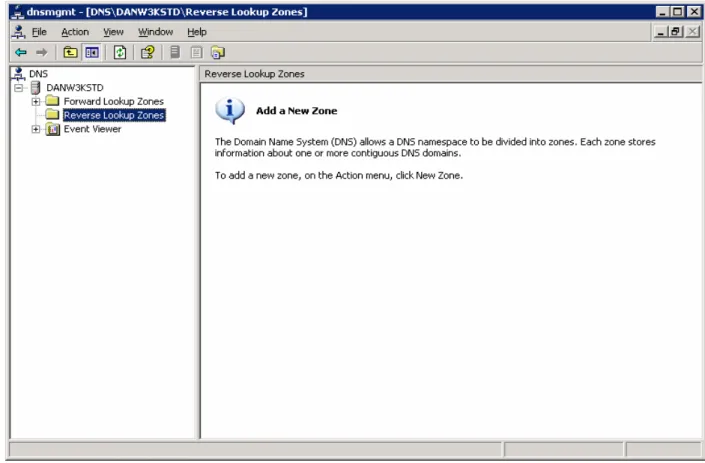Click the Back arrow toolbar icon

tap(21, 53)
